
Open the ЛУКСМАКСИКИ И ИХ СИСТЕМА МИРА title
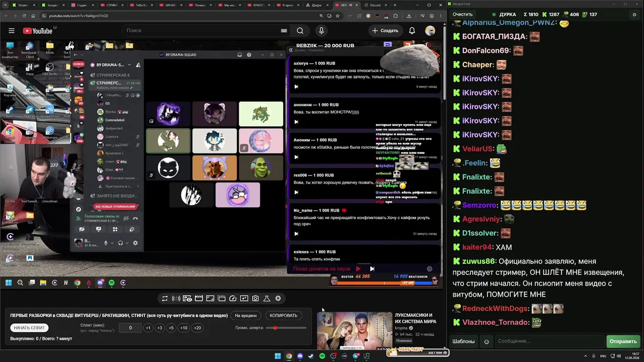click(416, 318)
